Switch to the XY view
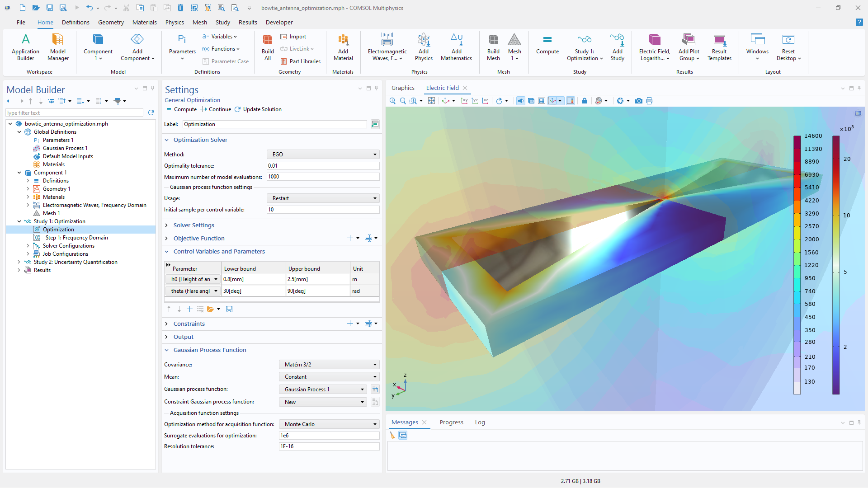This screenshot has height=488, width=868. click(x=464, y=101)
